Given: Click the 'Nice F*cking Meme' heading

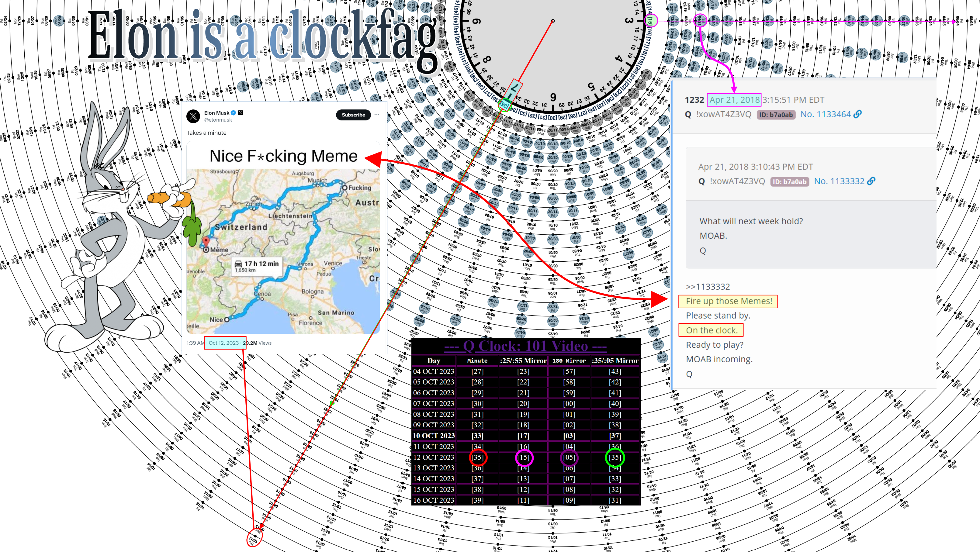Looking at the screenshot, I should click(x=283, y=156).
